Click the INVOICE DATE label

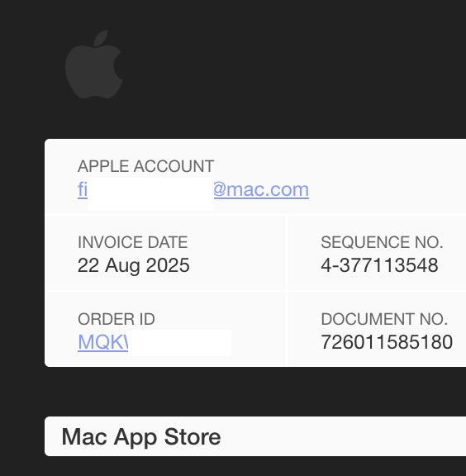click(132, 242)
